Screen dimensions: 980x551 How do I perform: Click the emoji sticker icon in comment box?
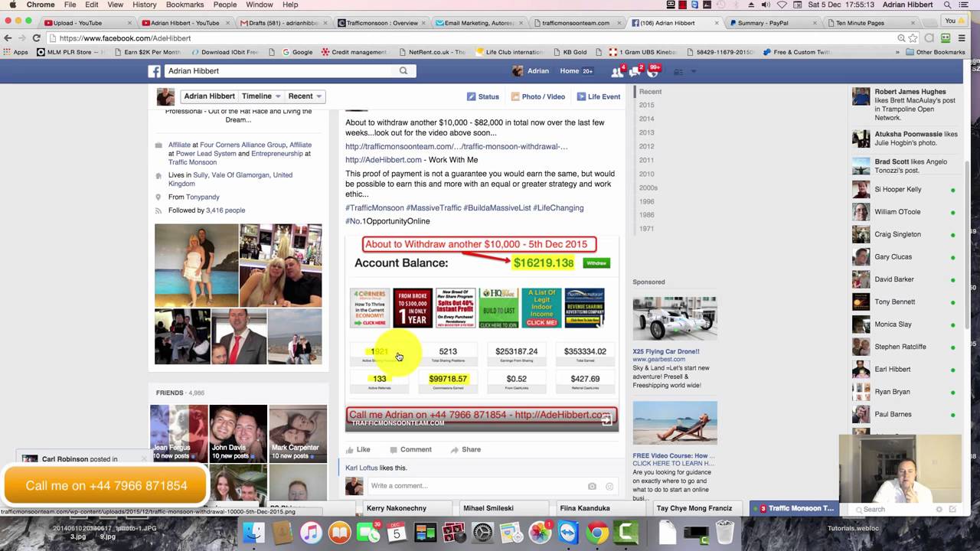pyautogui.click(x=609, y=486)
